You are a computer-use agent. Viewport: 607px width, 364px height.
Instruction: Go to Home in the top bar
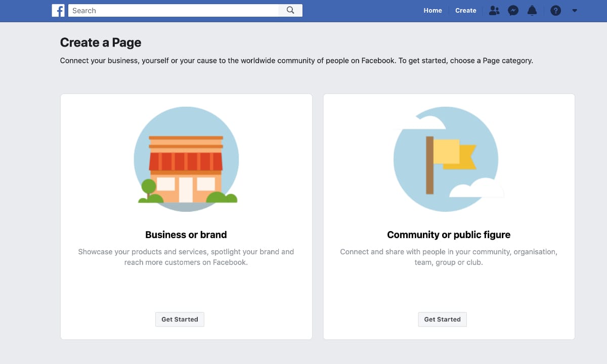(x=432, y=10)
